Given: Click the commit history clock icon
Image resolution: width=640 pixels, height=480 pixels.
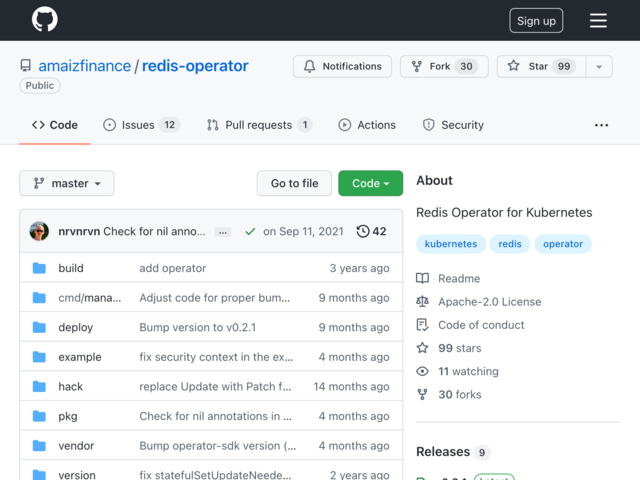Looking at the screenshot, I should point(363,231).
